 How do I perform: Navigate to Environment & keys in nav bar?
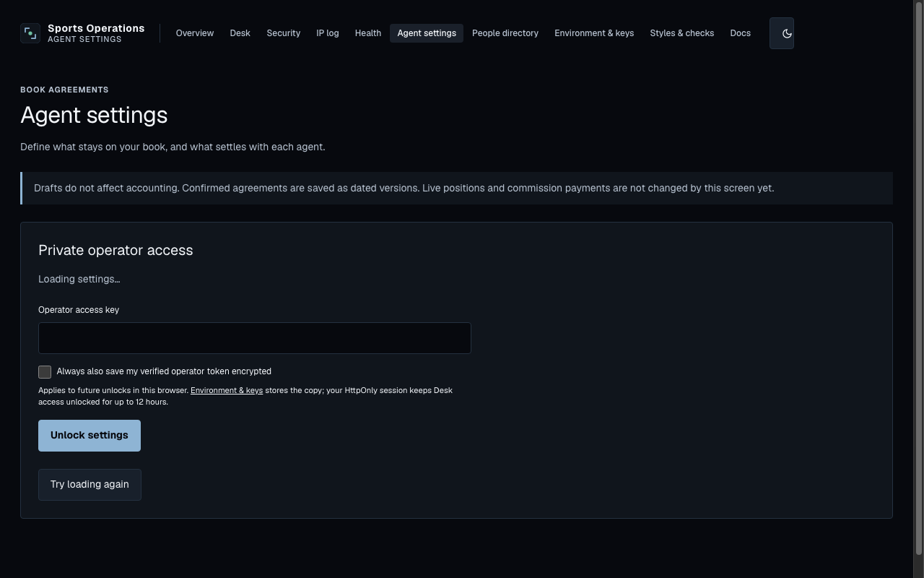coord(594,33)
